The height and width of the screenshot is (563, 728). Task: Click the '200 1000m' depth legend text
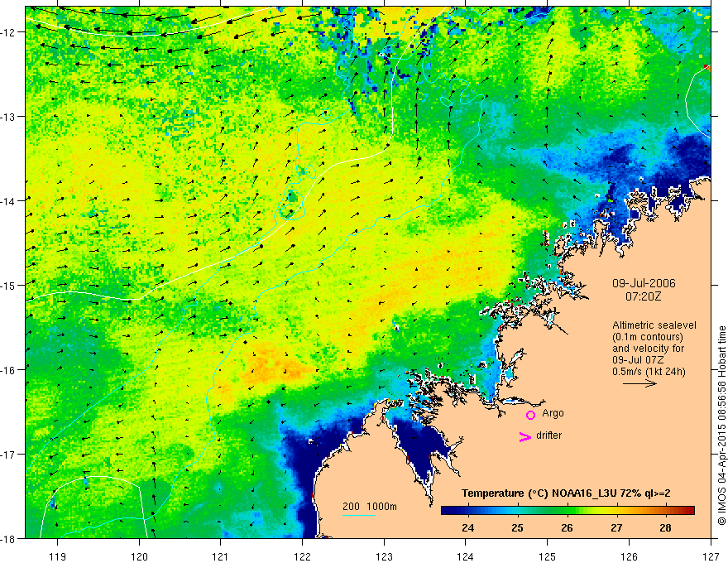click(x=370, y=507)
